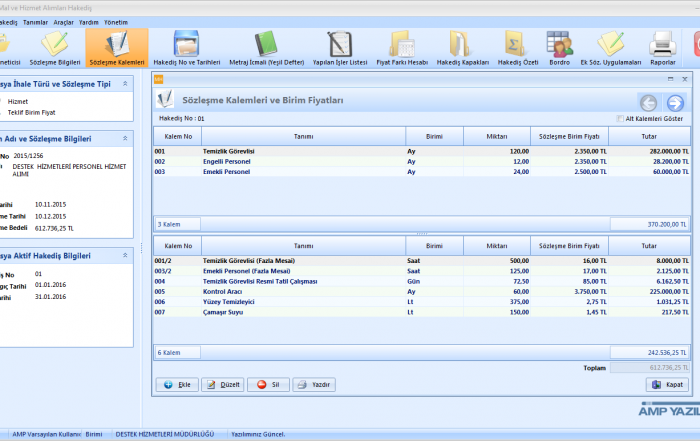Click the Kapat button
The height and width of the screenshot is (441, 700).
pyautogui.click(x=666, y=384)
